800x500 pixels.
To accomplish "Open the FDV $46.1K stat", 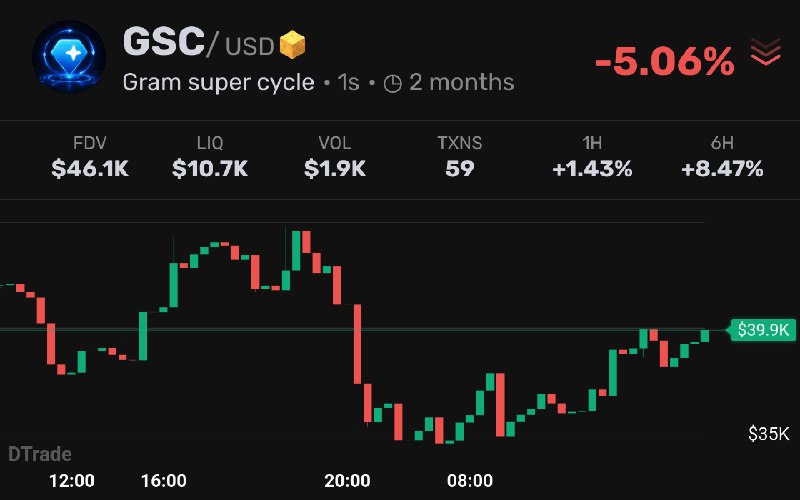I will point(90,157).
